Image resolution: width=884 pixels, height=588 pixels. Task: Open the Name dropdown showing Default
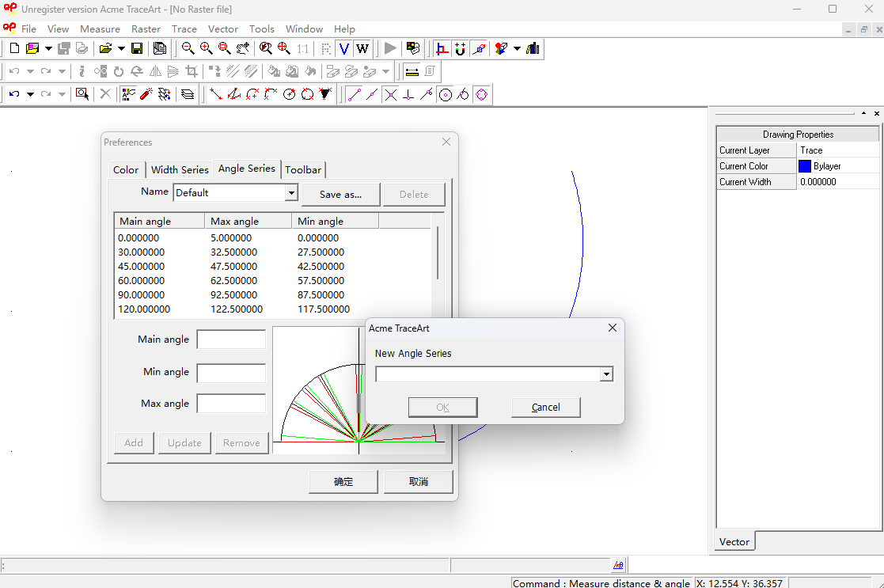(x=291, y=193)
